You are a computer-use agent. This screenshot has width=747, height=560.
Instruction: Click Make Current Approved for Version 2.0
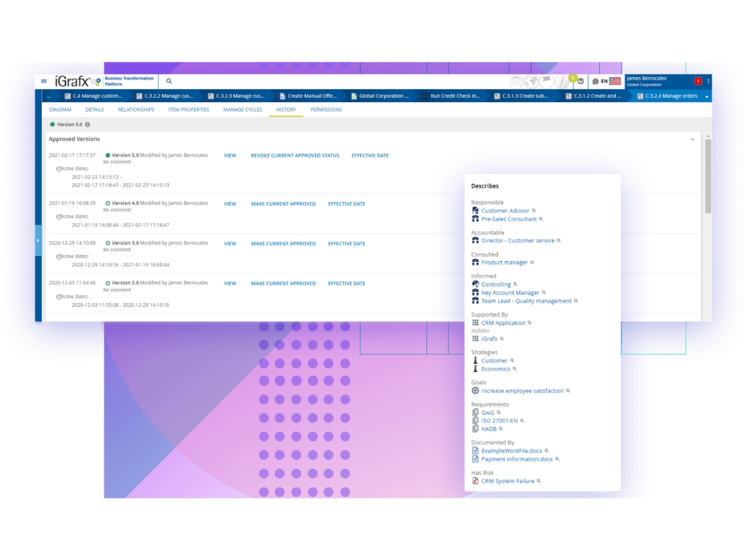click(283, 283)
